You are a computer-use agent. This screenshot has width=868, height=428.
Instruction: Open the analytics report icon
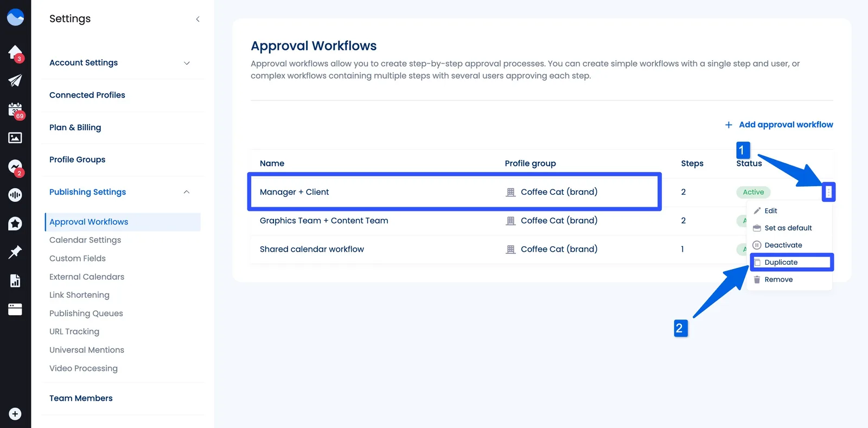click(x=15, y=280)
